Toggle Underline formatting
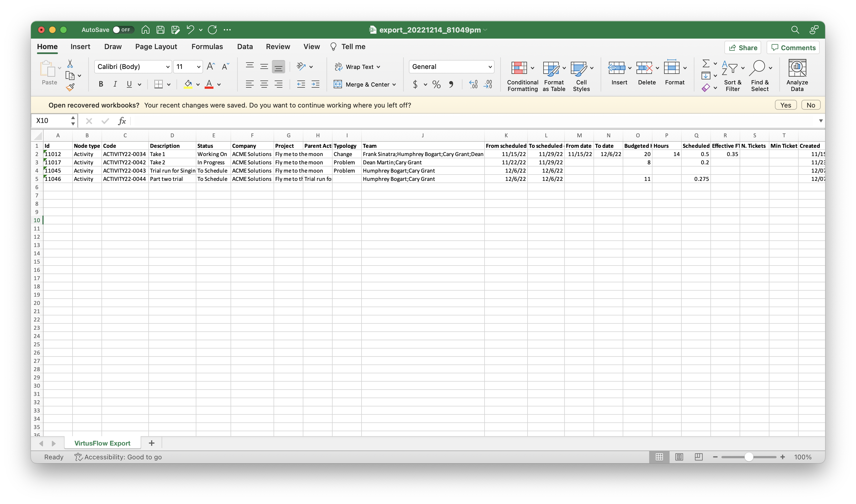 coord(129,84)
